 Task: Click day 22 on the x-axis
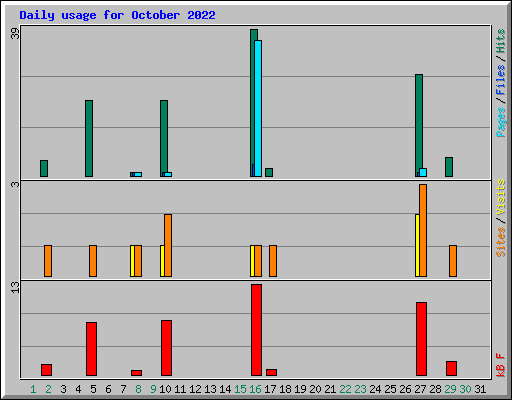coord(345,389)
